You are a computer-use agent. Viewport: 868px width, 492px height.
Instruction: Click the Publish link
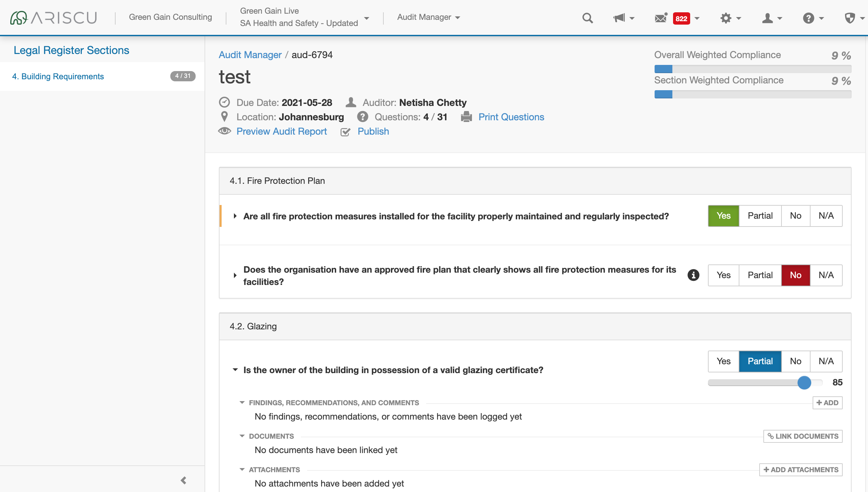coord(373,131)
